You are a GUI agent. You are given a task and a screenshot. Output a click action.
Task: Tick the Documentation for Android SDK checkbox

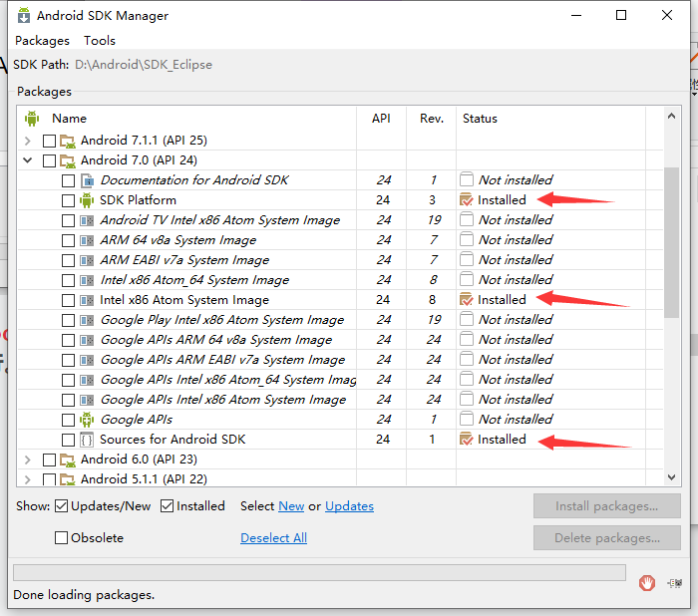[68, 180]
